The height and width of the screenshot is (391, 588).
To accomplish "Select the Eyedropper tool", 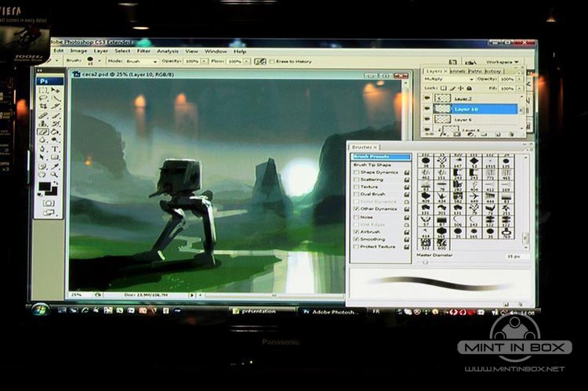I will pyautogui.click(x=56, y=166).
